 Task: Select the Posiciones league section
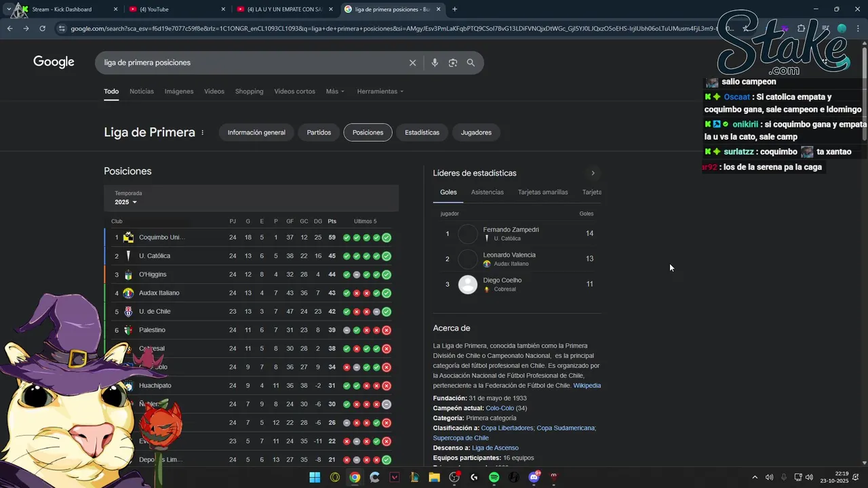[x=368, y=133]
